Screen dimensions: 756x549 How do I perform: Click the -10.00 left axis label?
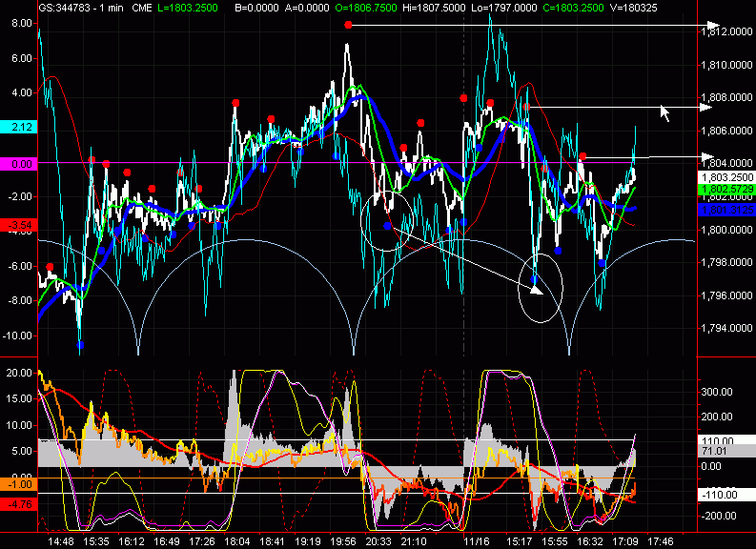pyautogui.click(x=18, y=335)
